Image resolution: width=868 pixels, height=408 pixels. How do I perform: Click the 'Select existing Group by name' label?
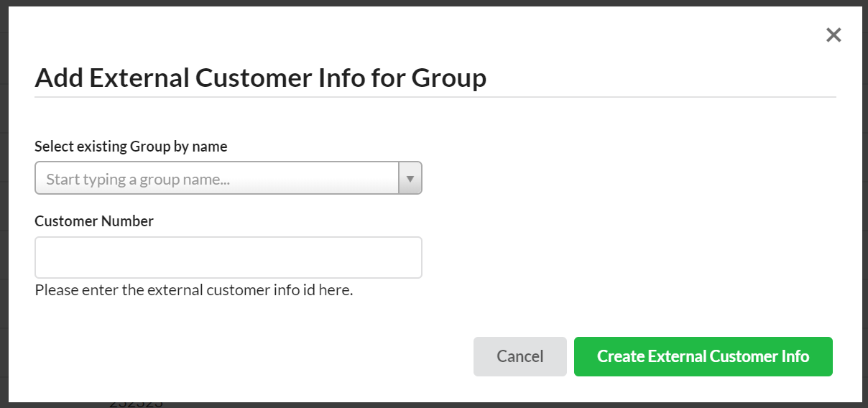(x=131, y=147)
